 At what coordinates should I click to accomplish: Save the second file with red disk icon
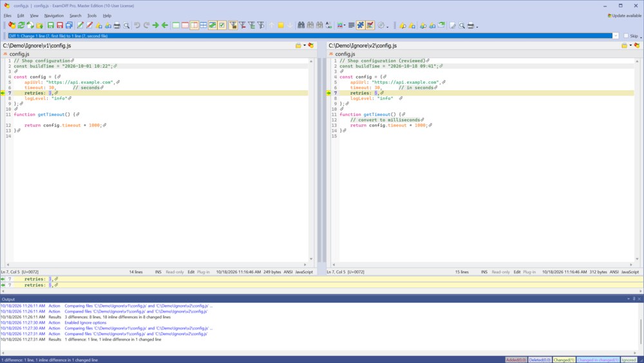[59, 26]
